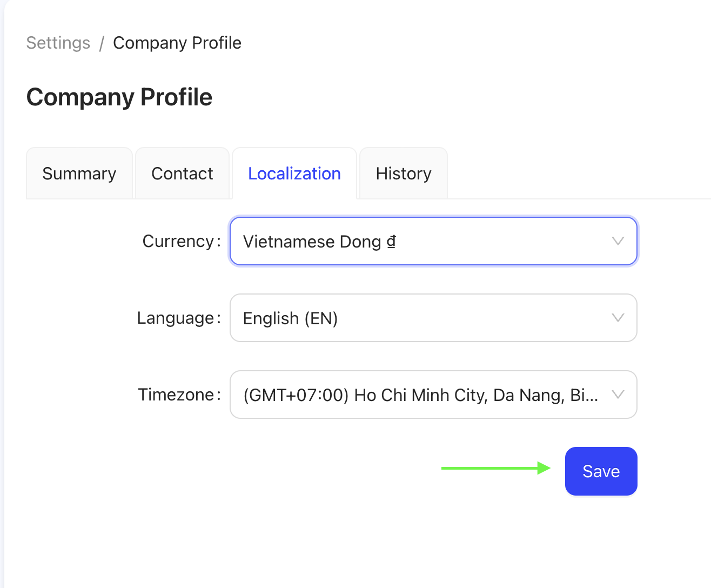Screen dimensions: 711x588
Task: Click the Company Profile breadcrumb text
Action: click(177, 43)
